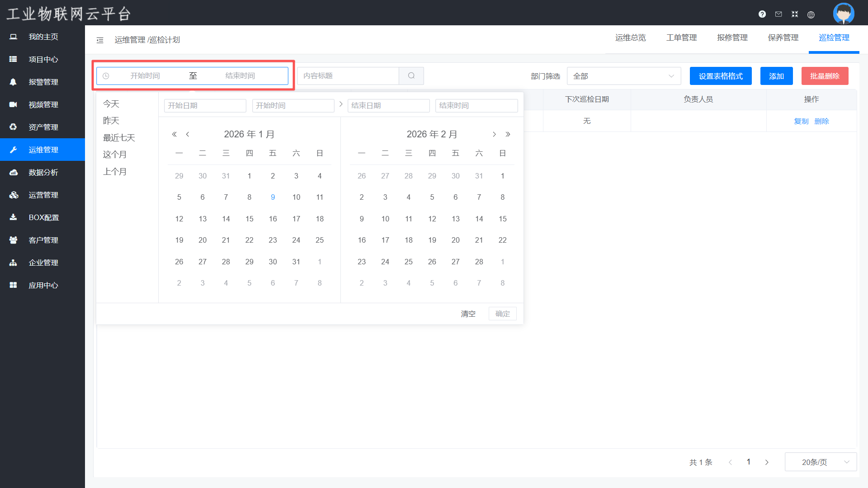Expand the 部门筛选 全部 dropdown

(x=623, y=76)
